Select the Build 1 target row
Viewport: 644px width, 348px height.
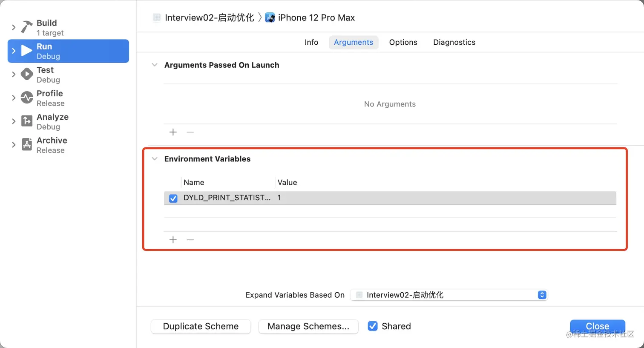pyautogui.click(x=68, y=27)
